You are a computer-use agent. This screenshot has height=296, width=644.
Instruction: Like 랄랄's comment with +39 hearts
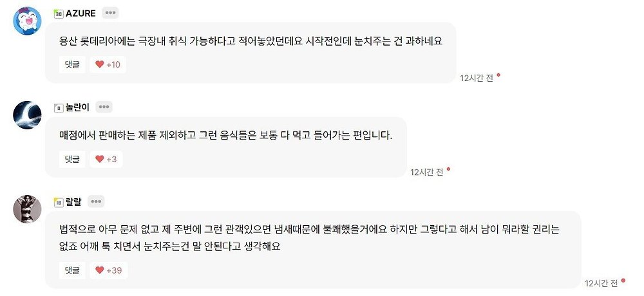coord(108,270)
